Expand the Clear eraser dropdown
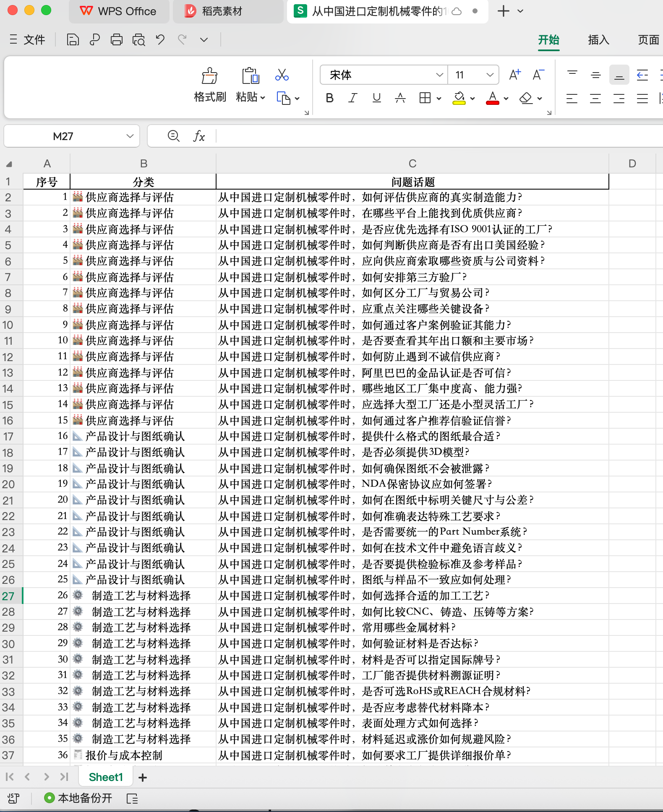Screen dimensions: 663x812 click(540, 99)
